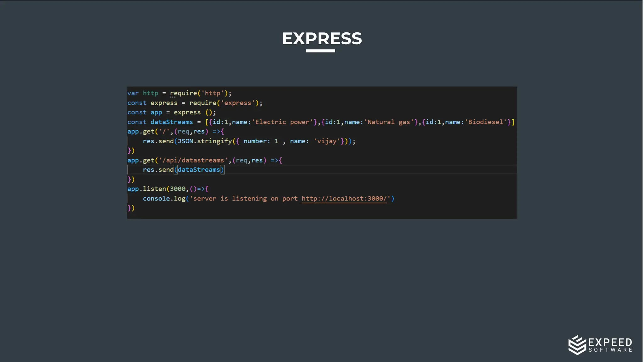Click the EXPRESS slide title

point(322,39)
